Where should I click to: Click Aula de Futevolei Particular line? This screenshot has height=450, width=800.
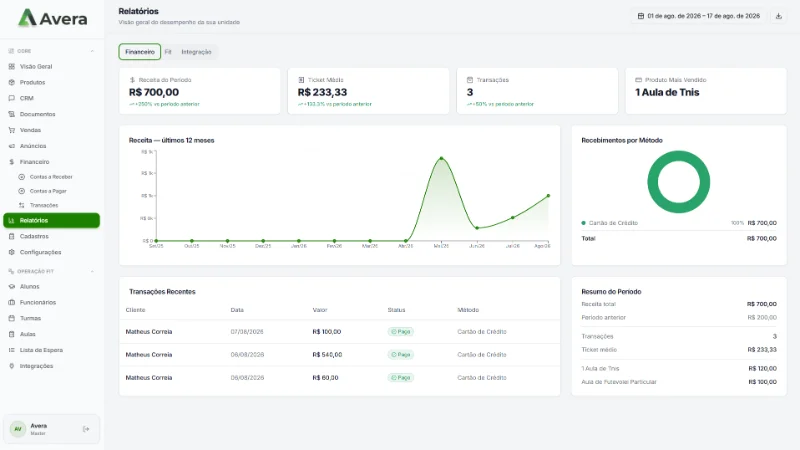pyautogui.click(x=619, y=382)
